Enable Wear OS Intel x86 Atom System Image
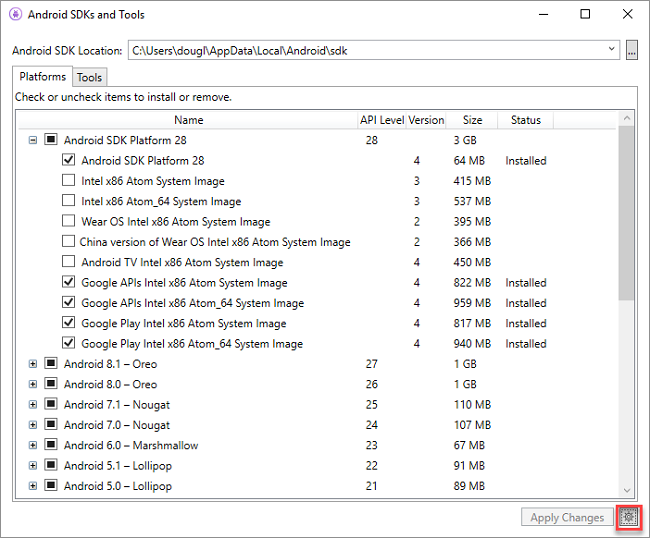The image size is (650, 538). tap(68, 221)
